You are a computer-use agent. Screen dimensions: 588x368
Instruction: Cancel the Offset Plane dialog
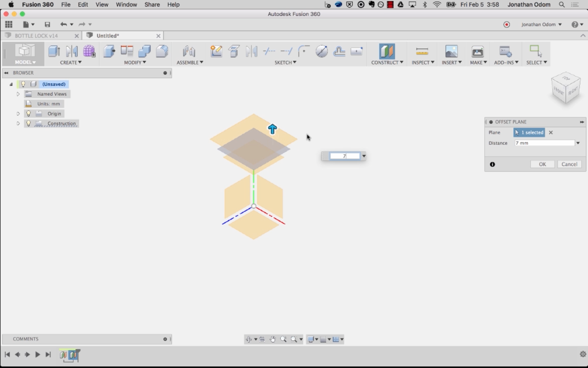(569, 164)
